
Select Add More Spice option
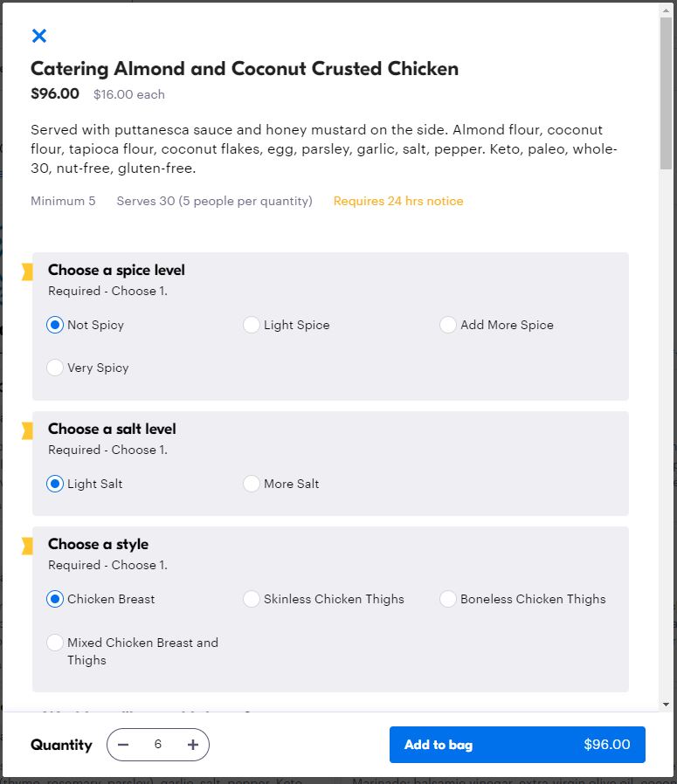click(x=448, y=325)
